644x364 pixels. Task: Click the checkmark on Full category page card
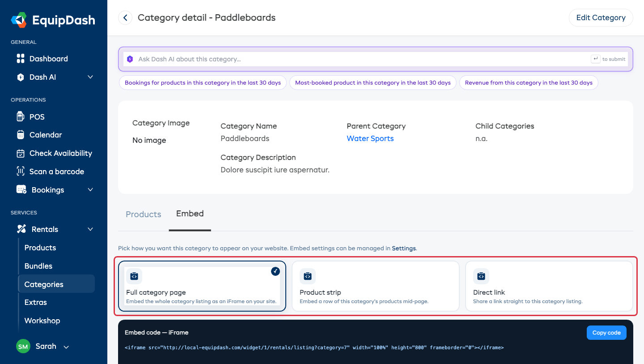(x=275, y=271)
